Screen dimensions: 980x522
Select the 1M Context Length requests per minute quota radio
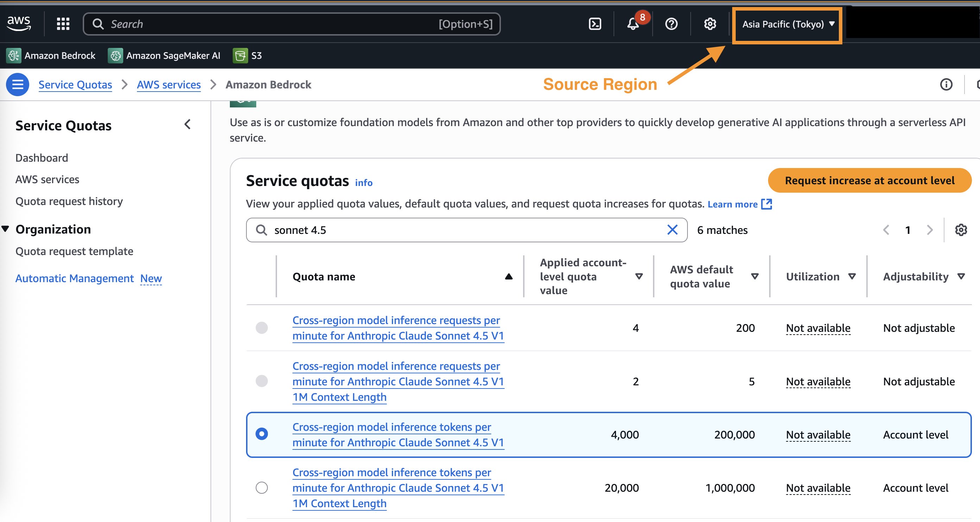click(x=262, y=381)
